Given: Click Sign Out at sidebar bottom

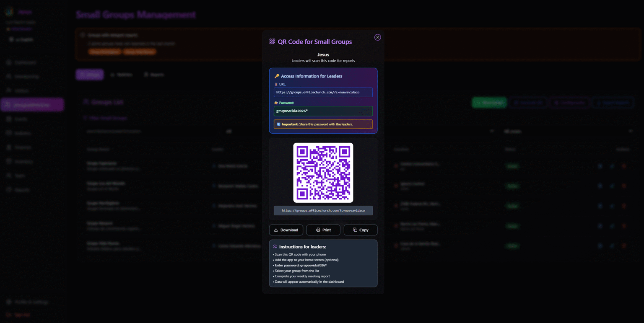Looking at the screenshot, I should pos(22,315).
